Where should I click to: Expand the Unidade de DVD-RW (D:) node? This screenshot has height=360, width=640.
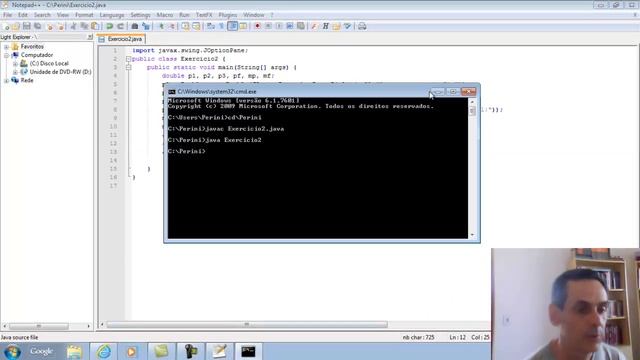(x=16, y=72)
